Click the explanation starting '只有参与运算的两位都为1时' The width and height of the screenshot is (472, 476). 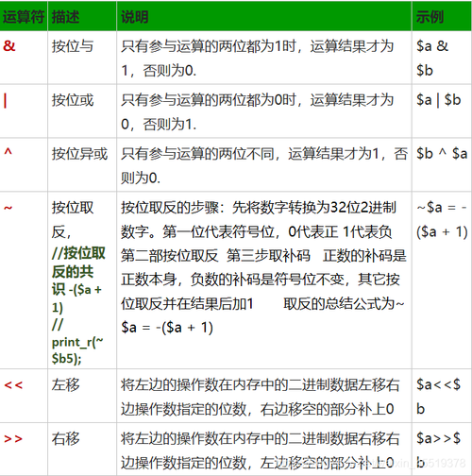[258, 59]
